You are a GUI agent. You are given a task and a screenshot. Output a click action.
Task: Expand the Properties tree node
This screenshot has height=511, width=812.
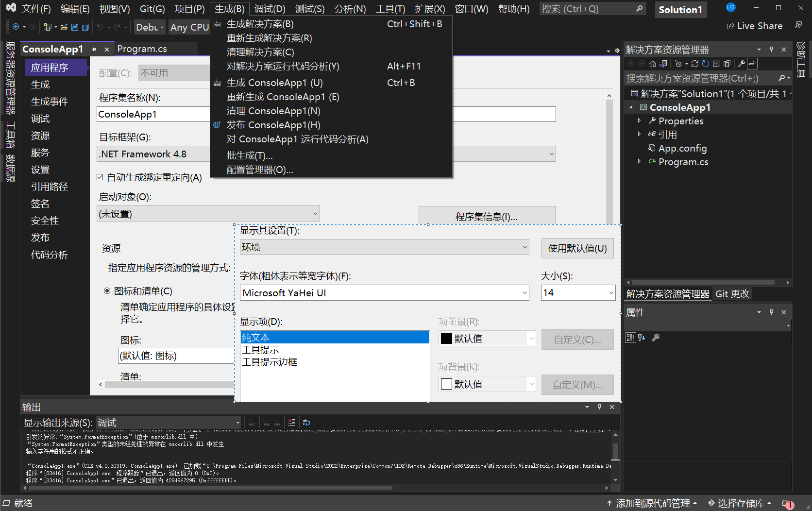click(639, 121)
